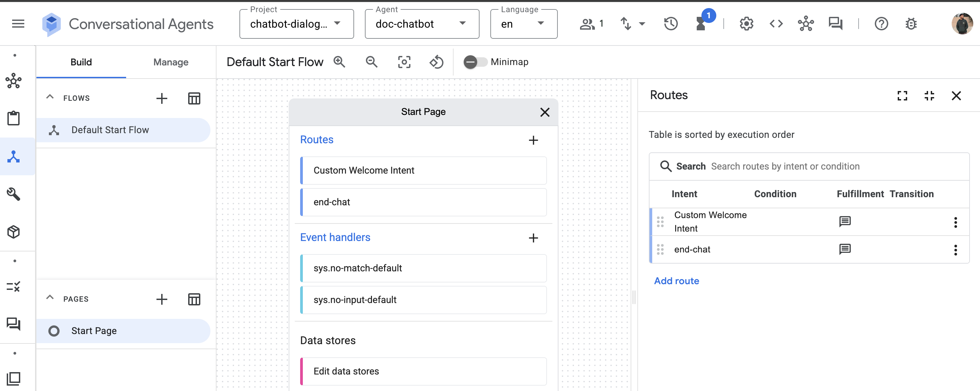Open the change history clock icon

coord(671,24)
